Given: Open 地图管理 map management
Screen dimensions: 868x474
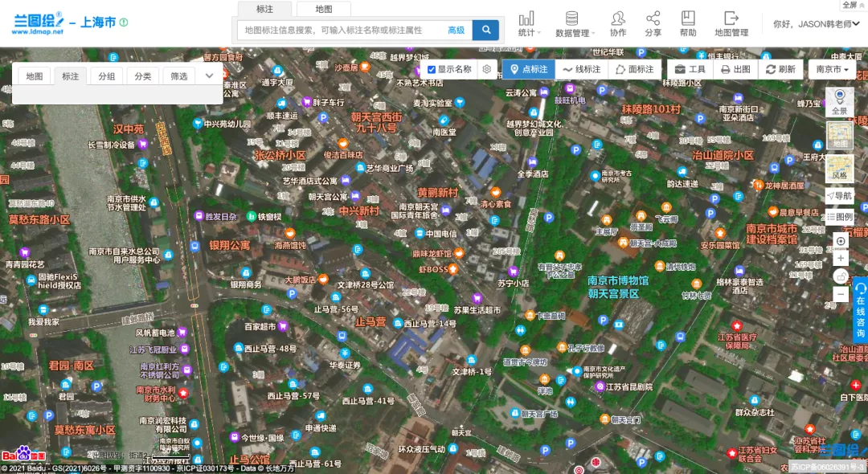Looking at the screenshot, I should pyautogui.click(x=731, y=24).
